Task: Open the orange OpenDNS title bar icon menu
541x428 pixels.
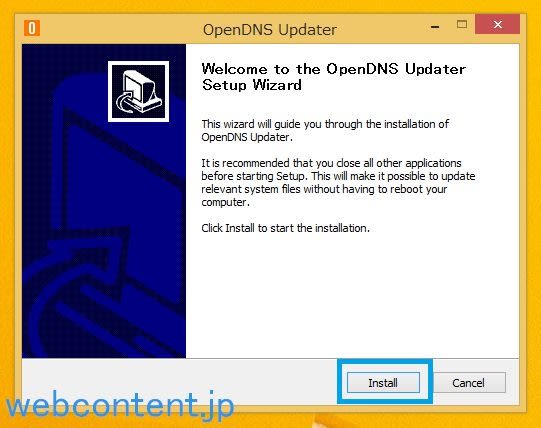Action: (x=32, y=28)
